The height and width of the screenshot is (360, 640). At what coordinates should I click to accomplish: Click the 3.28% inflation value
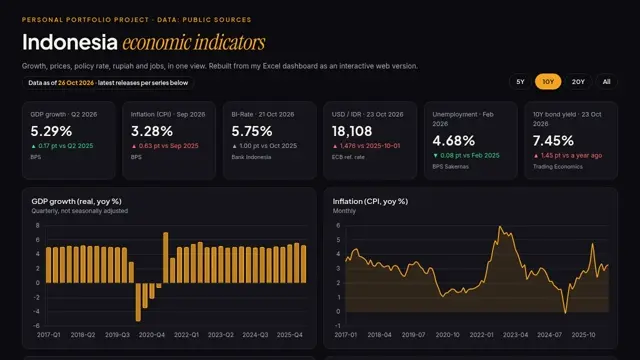click(152, 131)
